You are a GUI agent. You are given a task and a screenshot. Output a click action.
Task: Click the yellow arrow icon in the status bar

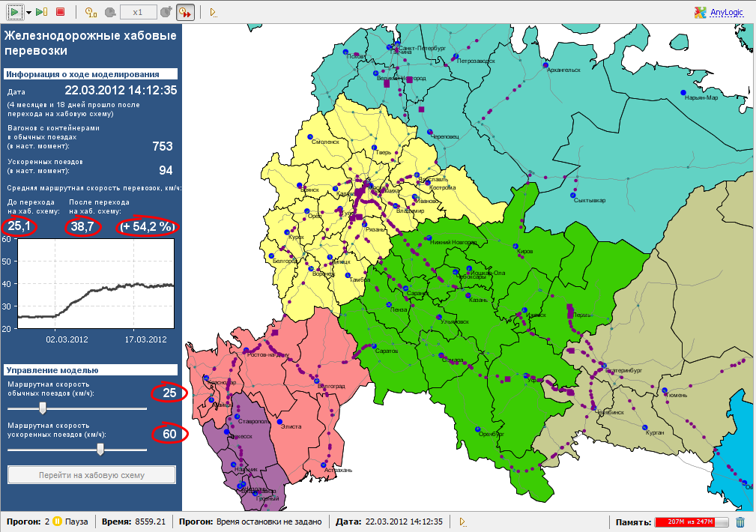[463, 522]
